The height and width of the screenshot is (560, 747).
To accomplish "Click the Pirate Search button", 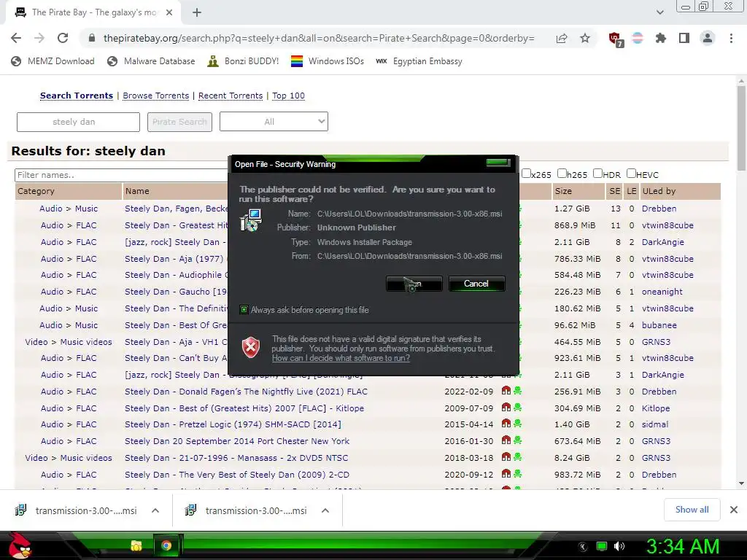I will [179, 122].
